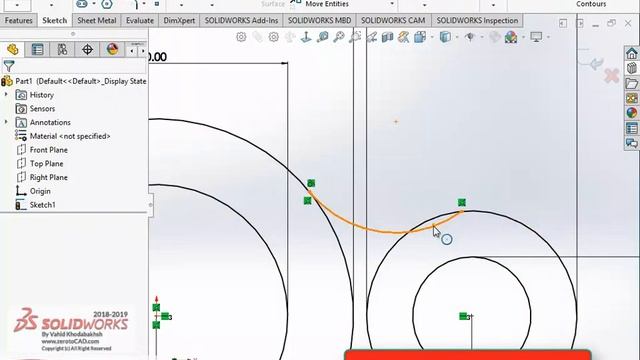The height and width of the screenshot is (360, 640).
Task: Open the FeatureManager Design Tree tab
Action: pos(13,50)
